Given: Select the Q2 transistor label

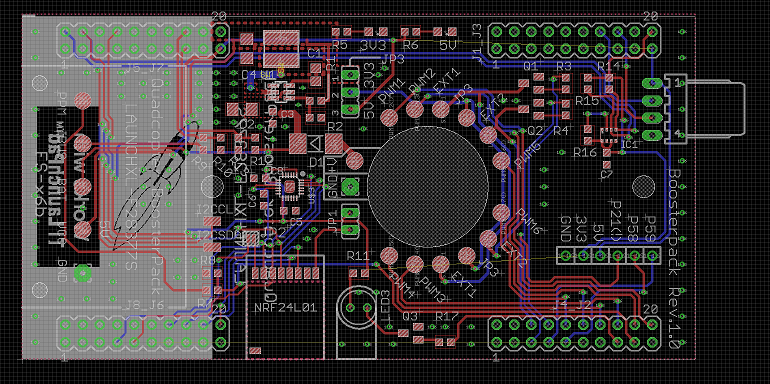Looking at the screenshot, I should point(535,130).
